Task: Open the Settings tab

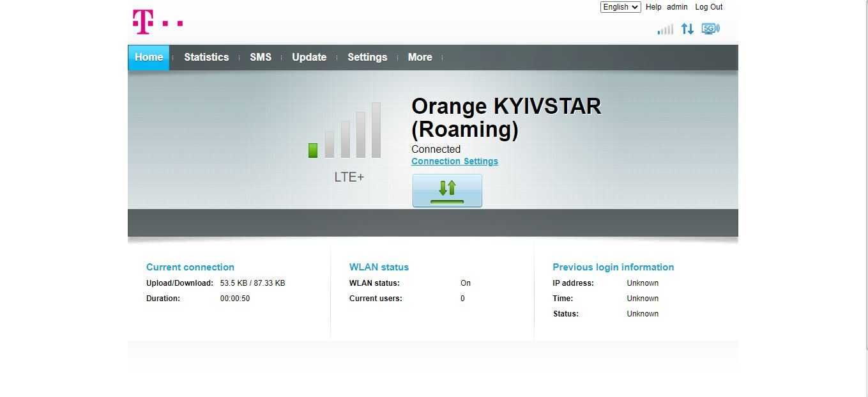Action: 367,57
